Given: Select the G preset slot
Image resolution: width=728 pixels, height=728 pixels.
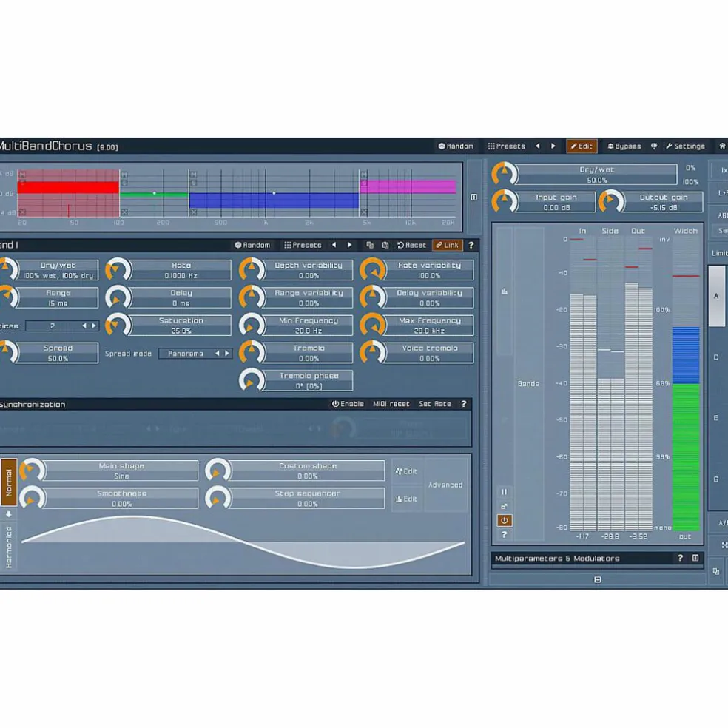Looking at the screenshot, I should coord(716,479).
